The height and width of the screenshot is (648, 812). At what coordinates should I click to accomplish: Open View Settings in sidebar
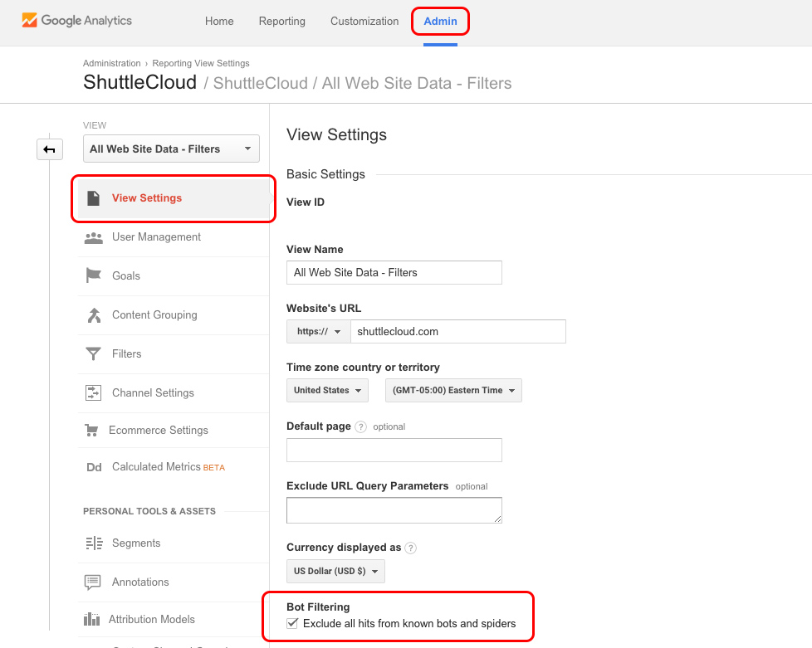click(174, 198)
